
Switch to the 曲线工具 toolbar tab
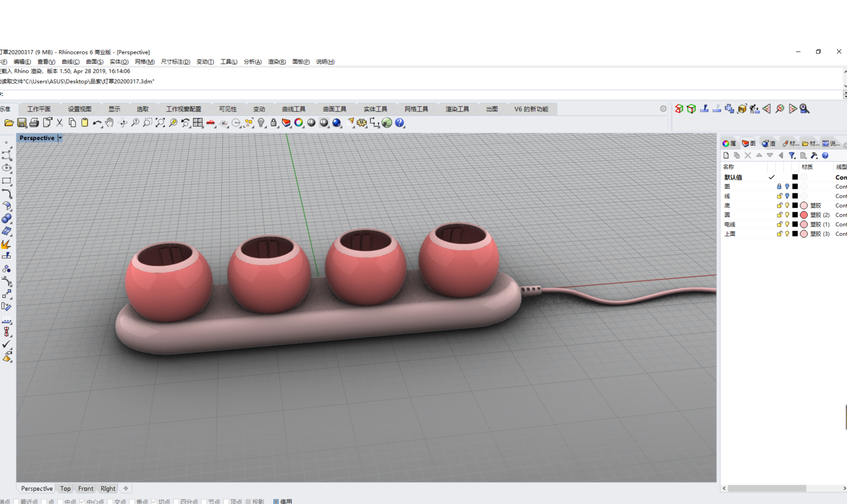click(294, 109)
